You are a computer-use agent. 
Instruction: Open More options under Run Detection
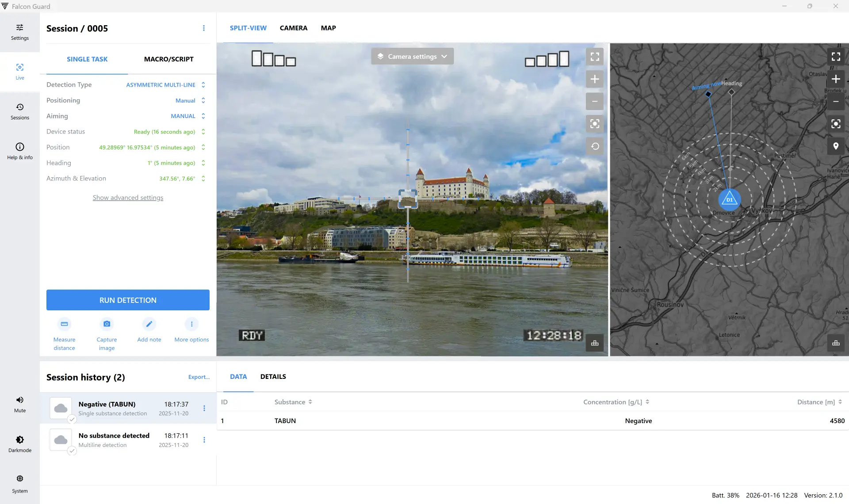(191, 324)
